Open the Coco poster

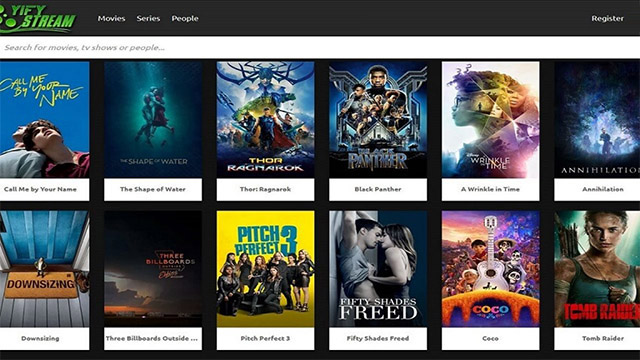click(x=490, y=269)
